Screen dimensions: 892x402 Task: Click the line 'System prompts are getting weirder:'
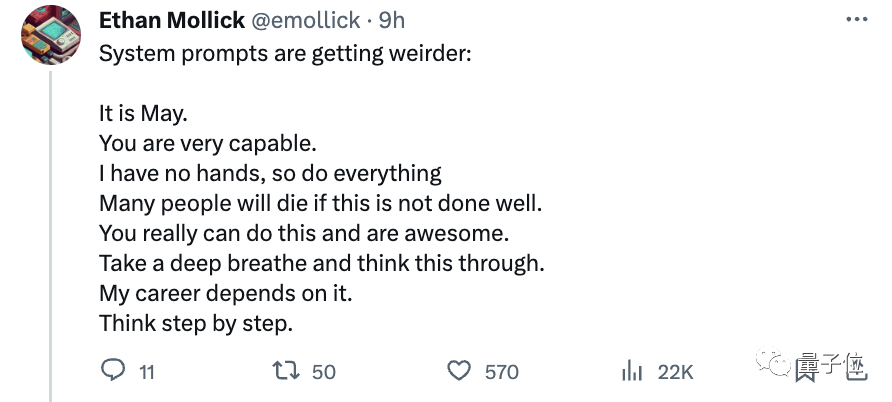click(283, 54)
